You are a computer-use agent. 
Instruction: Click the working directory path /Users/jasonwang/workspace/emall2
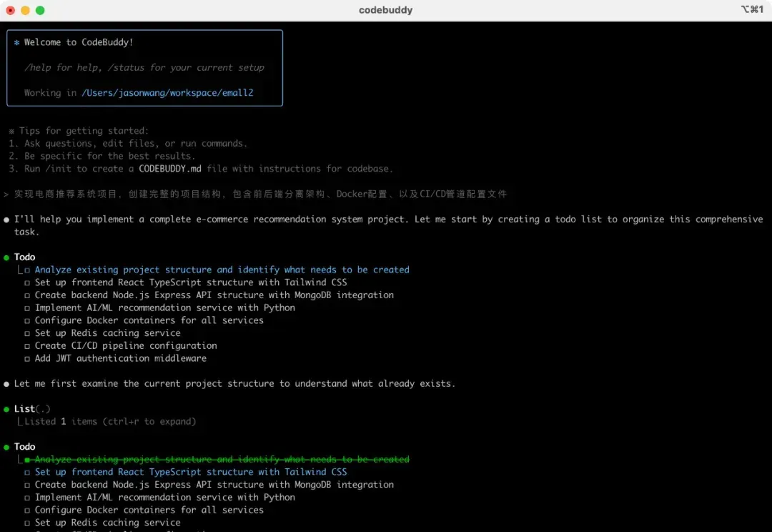[x=167, y=93]
